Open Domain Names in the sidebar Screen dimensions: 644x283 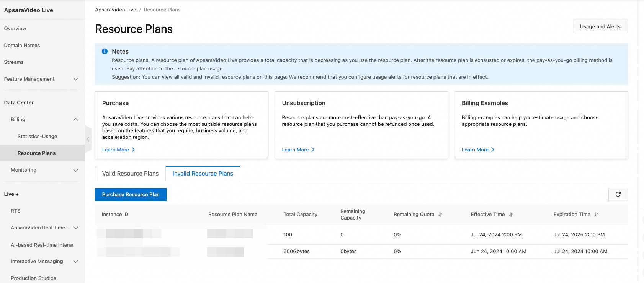(22, 45)
